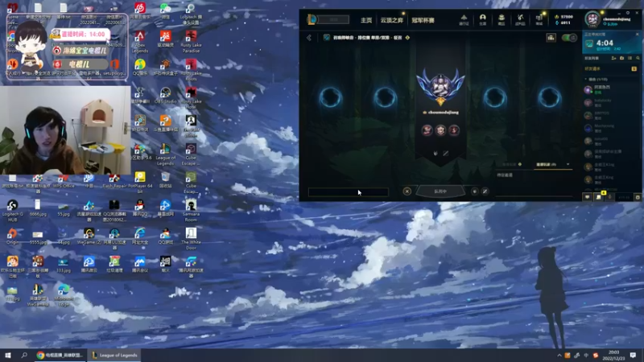This screenshot has height=362, width=644.
Task: Open the store icon in client header
Action: click(x=539, y=19)
